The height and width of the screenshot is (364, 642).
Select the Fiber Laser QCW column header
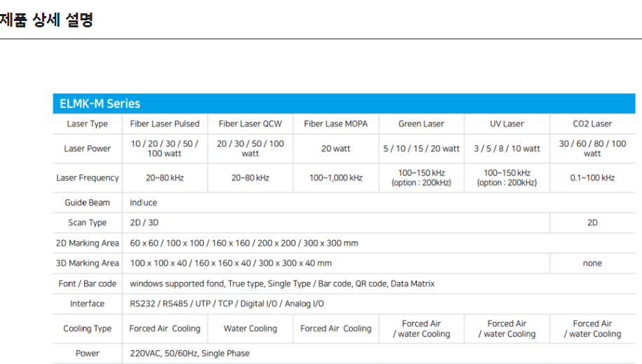click(x=250, y=124)
